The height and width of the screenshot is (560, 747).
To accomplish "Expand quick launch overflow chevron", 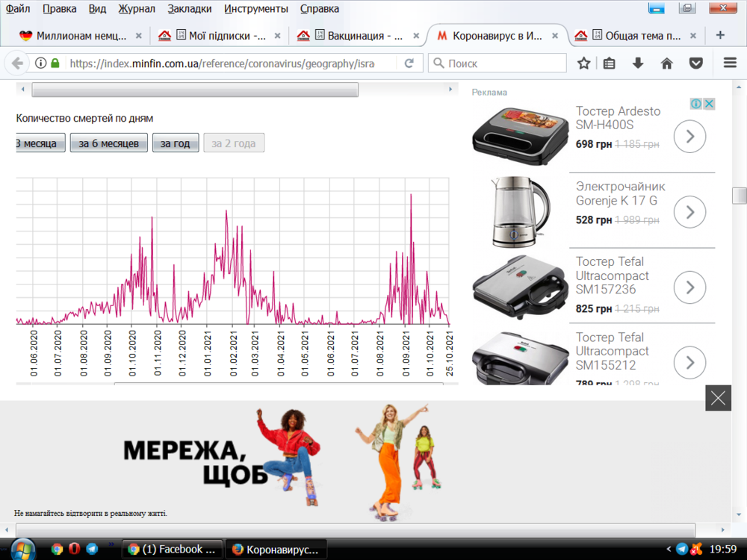I will coord(111,544).
